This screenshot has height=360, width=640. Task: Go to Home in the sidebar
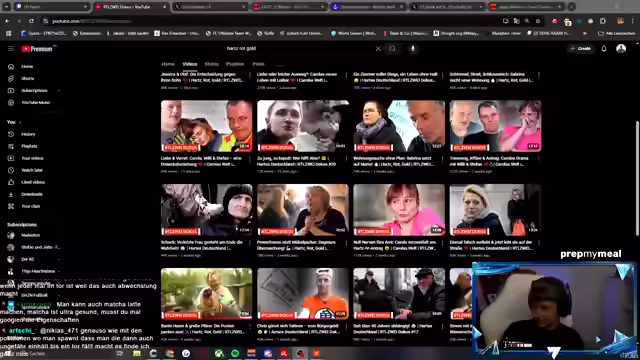(x=27, y=67)
